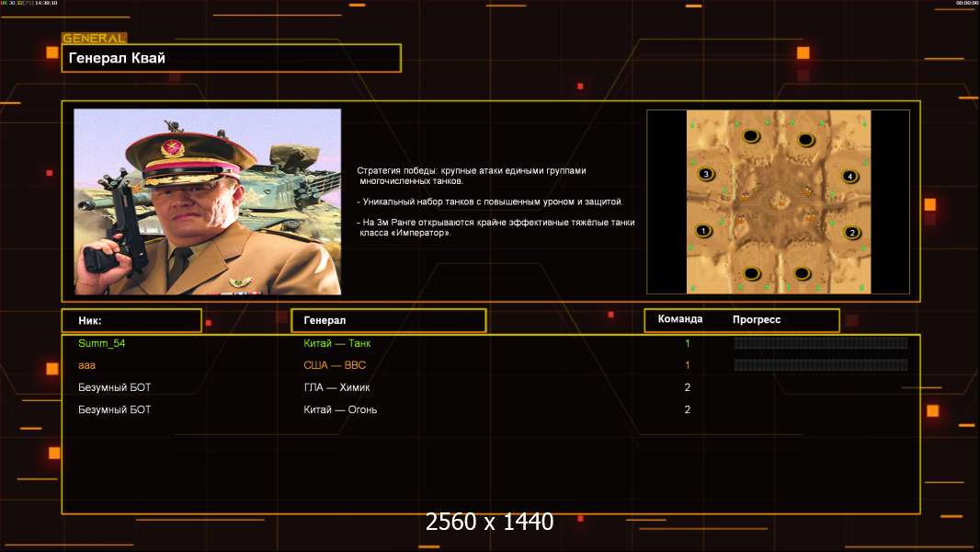Screen dimensions: 980x552
Task: Click the "Команда" column header
Action: (680, 319)
